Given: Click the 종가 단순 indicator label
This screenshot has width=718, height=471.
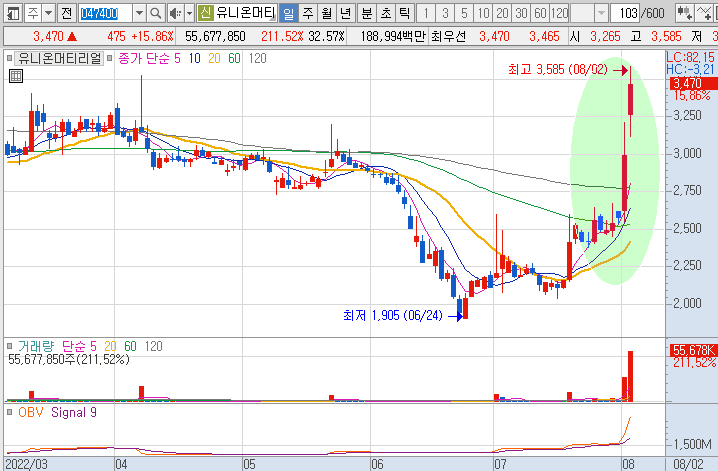Looking at the screenshot, I should [144, 59].
